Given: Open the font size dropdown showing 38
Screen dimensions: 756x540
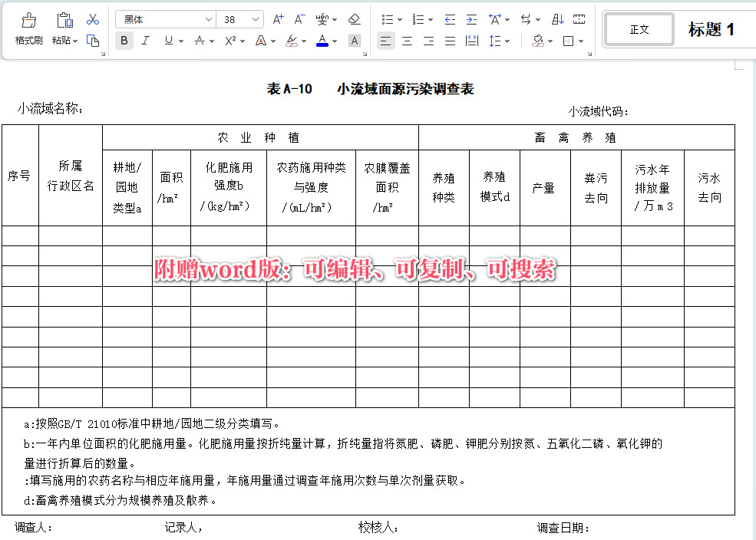Looking at the screenshot, I should (x=253, y=18).
